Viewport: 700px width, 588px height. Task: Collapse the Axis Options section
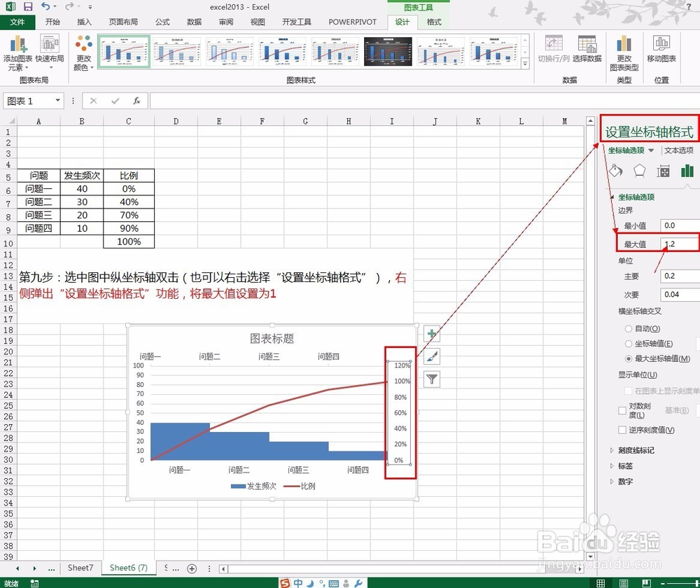click(612, 197)
